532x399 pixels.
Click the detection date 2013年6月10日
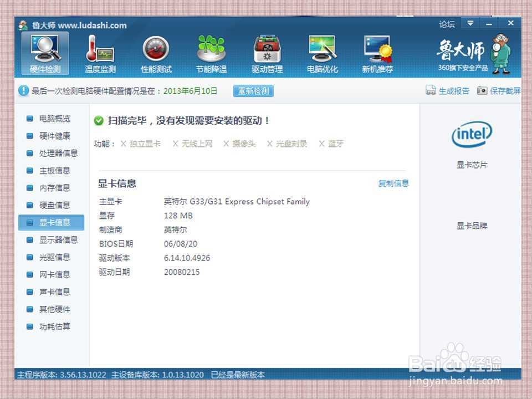pos(190,91)
